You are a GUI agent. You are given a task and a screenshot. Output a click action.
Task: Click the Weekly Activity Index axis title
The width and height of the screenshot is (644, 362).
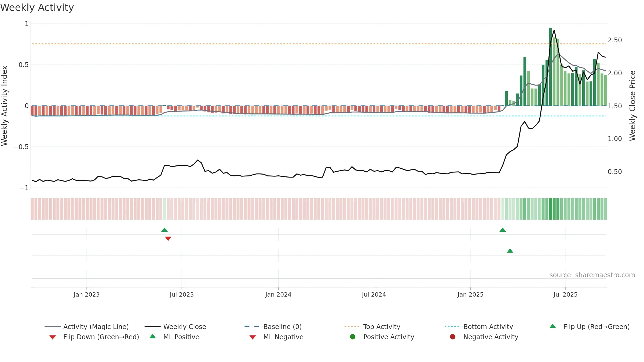click(x=5, y=106)
